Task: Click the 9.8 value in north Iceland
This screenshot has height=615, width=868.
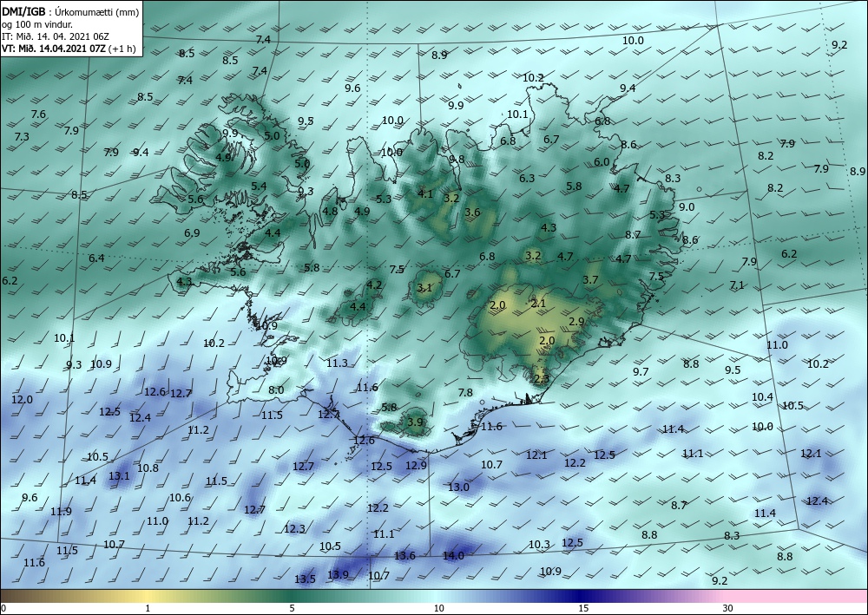Action: point(457,160)
